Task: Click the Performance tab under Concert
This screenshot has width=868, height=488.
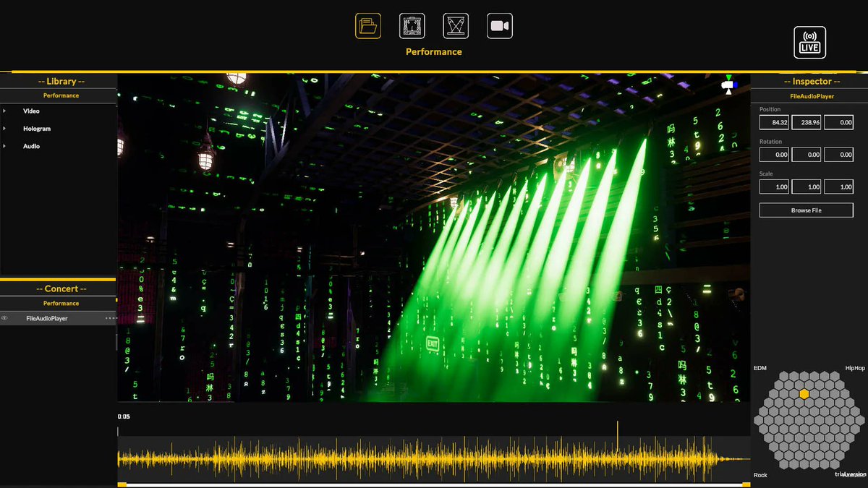Action: pos(61,304)
